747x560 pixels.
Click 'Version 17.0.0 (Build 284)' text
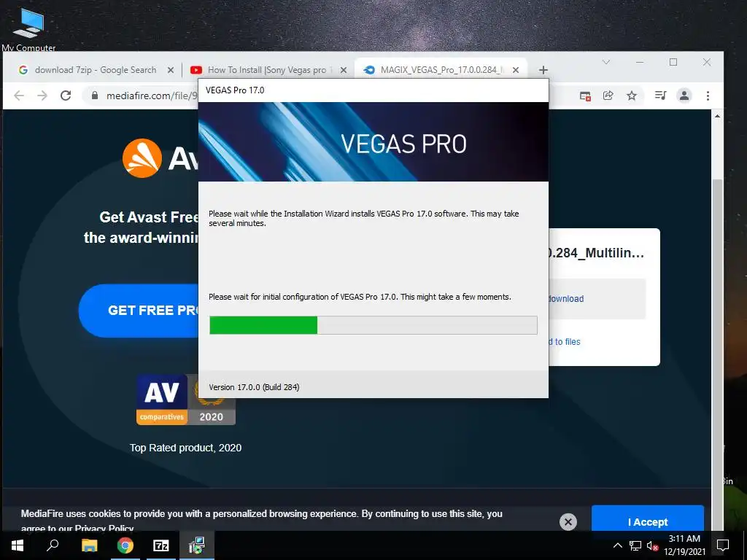point(254,387)
